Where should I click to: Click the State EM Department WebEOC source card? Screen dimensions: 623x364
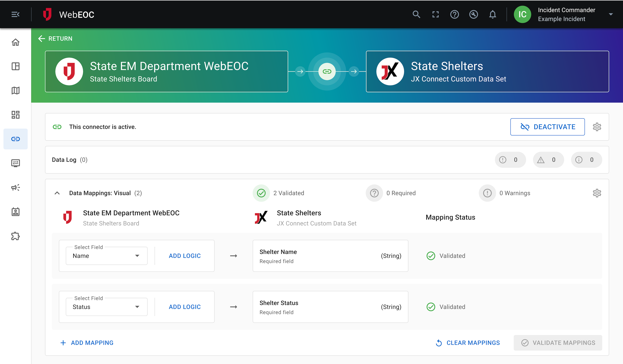(x=166, y=71)
